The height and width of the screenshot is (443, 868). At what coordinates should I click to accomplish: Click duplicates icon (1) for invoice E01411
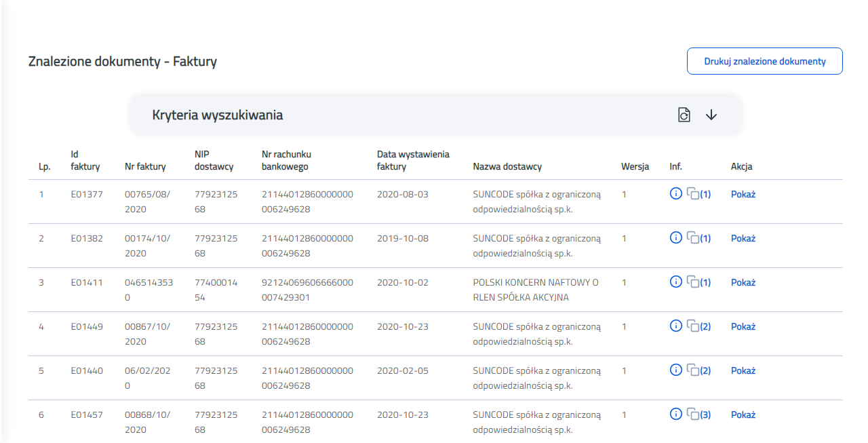698,282
